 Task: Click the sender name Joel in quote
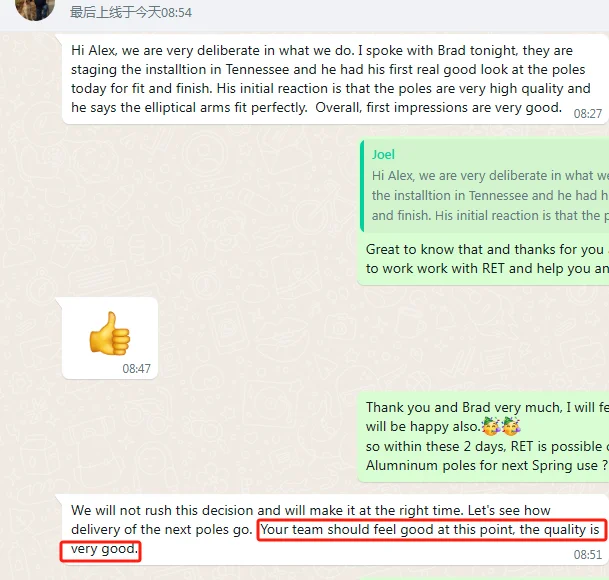pyautogui.click(x=383, y=155)
